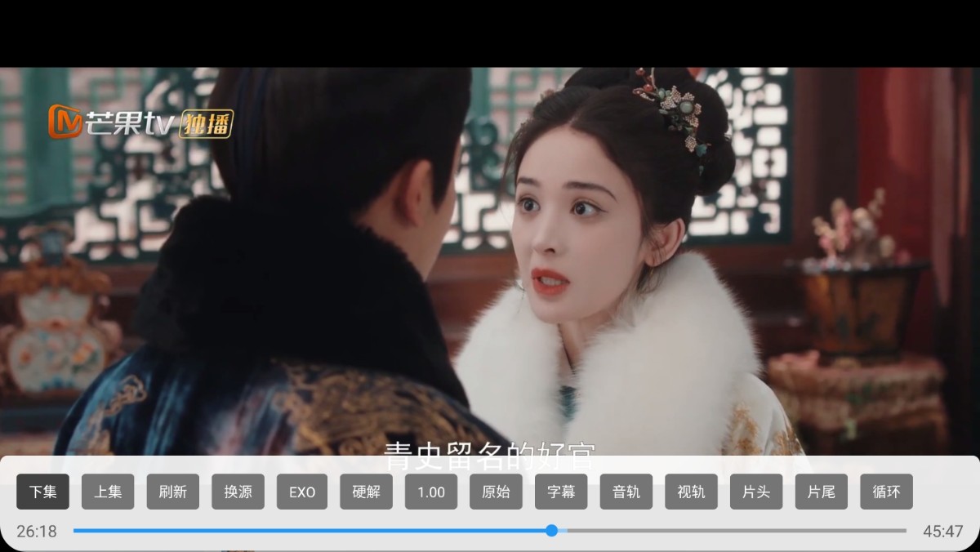The height and width of the screenshot is (552, 980).
Task: Open the 字幕 subtitle options
Action: click(561, 492)
